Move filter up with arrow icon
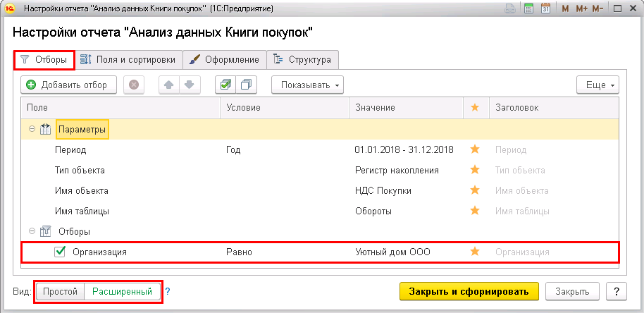The width and height of the screenshot is (644, 313). click(x=169, y=85)
